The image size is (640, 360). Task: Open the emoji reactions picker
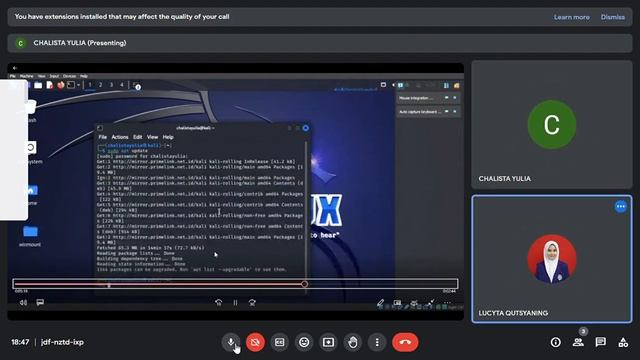click(x=304, y=342)
